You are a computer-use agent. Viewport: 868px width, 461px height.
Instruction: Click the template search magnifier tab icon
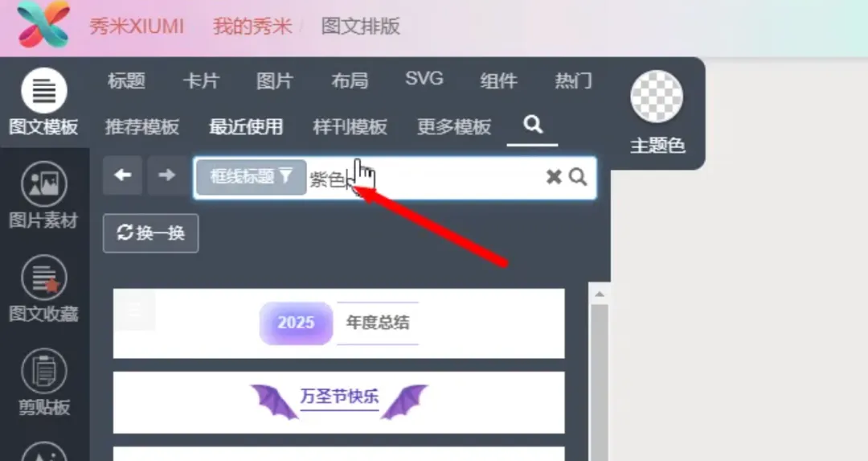533,125
